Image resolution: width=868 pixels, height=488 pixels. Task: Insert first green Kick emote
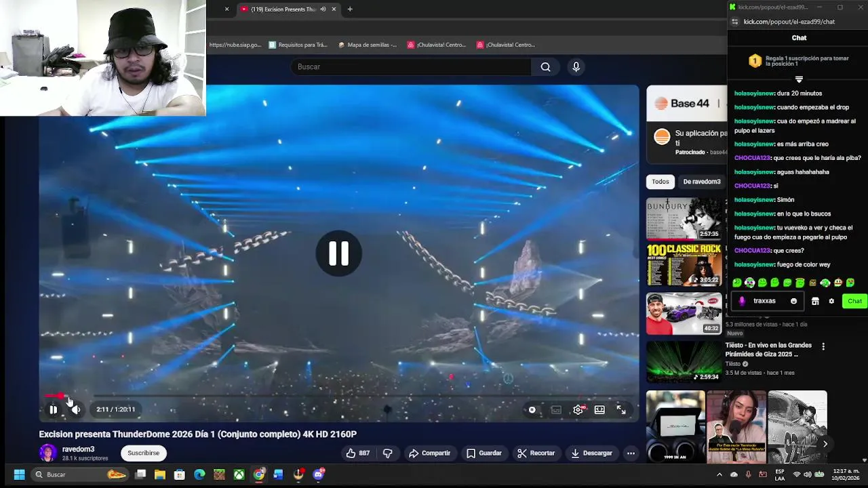click(x=737, y=283)
